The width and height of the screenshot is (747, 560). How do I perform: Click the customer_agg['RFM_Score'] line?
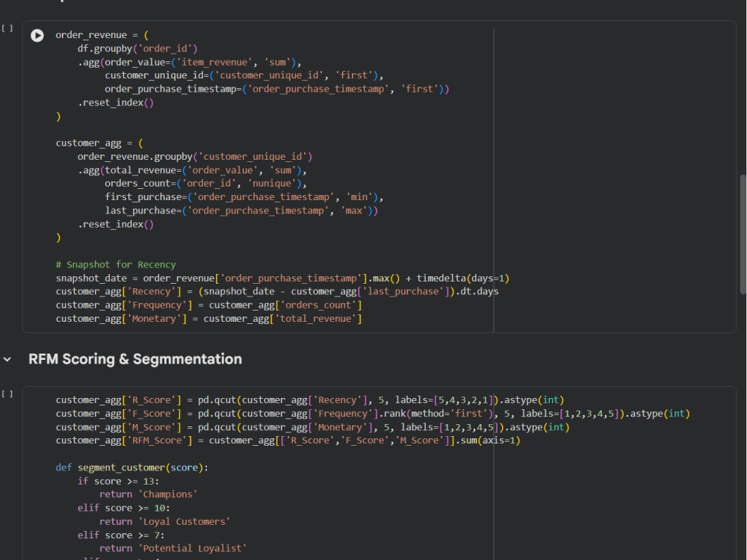click(288, 441)
